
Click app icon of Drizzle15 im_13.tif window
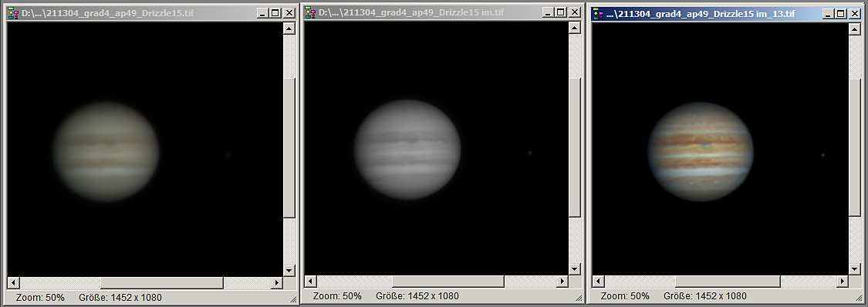click(599, 14)
